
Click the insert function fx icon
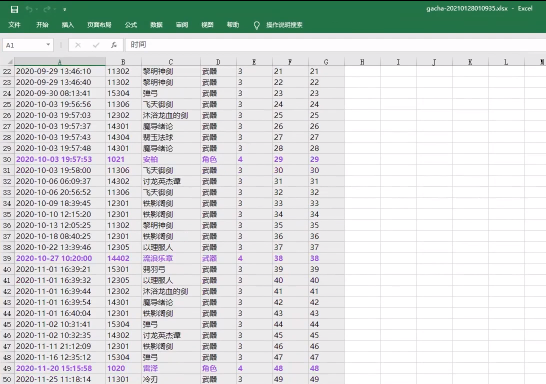pos(114,45)
